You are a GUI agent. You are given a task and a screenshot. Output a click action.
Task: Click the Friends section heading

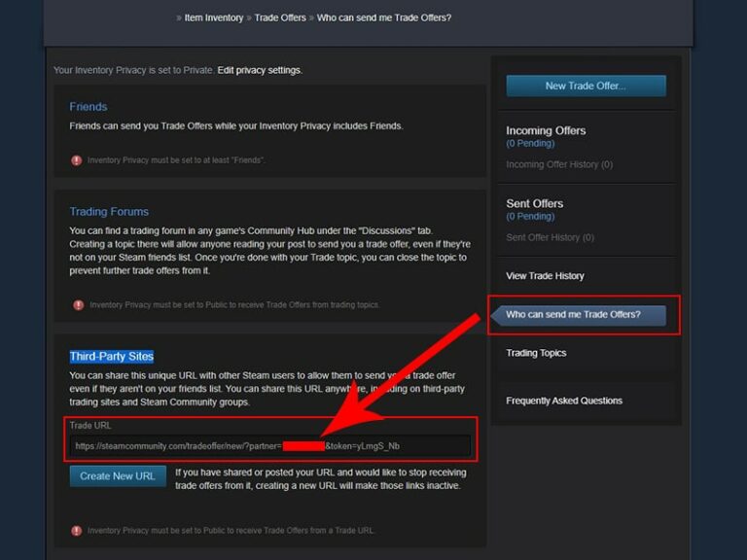[89, 107]
